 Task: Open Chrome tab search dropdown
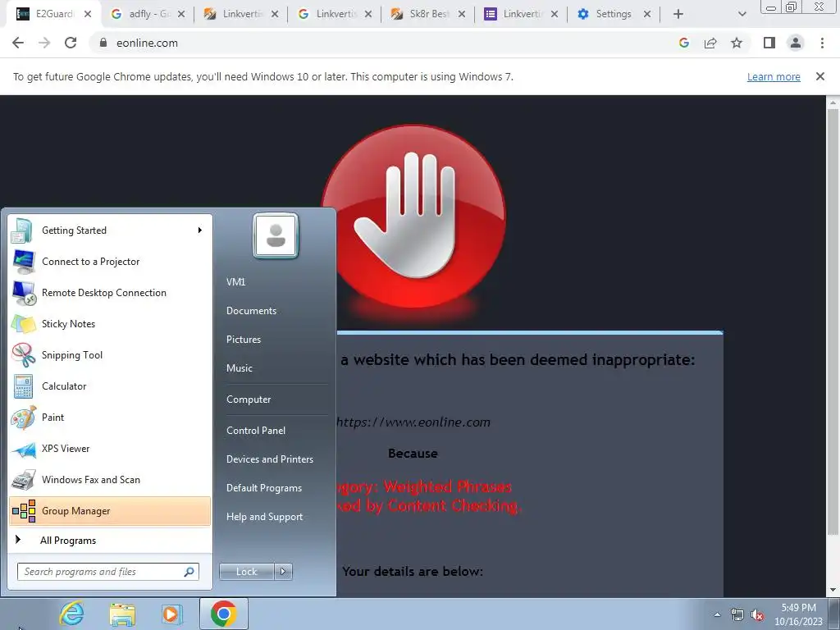(742, 14)
